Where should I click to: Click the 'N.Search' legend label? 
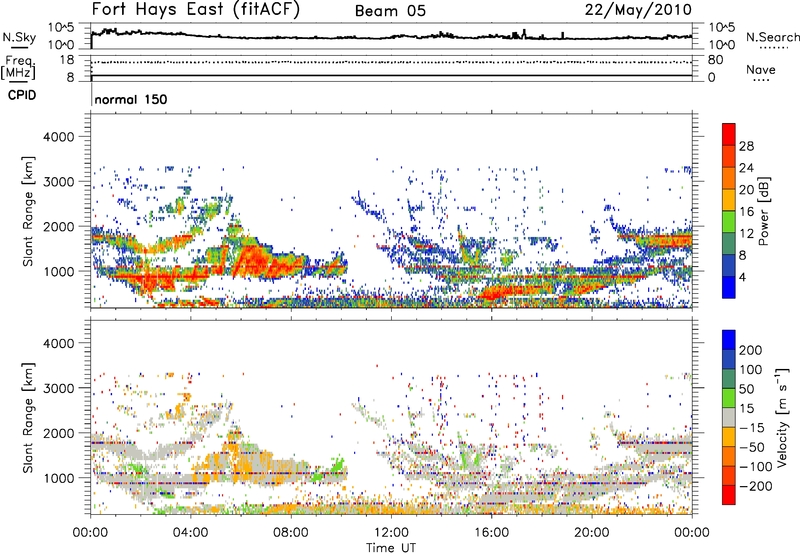point(772,37)
